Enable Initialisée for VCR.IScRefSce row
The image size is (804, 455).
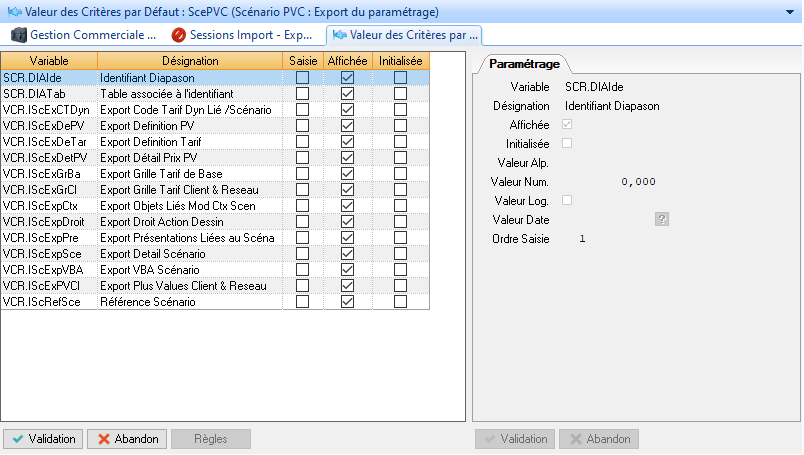[x=400, y=301]
